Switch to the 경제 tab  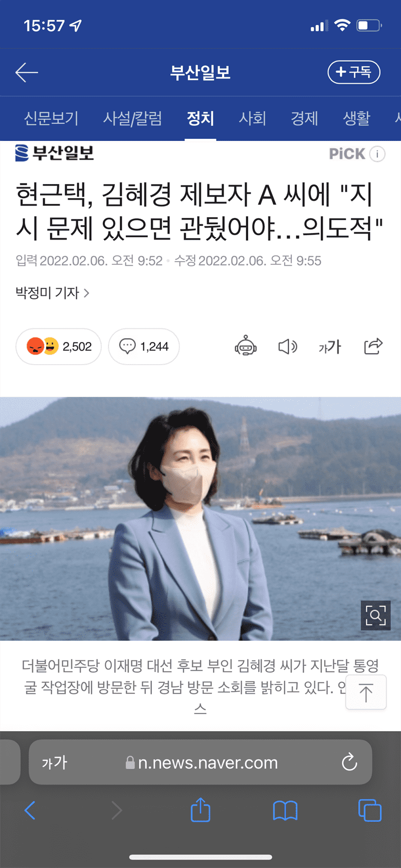(x=304, y=118)
